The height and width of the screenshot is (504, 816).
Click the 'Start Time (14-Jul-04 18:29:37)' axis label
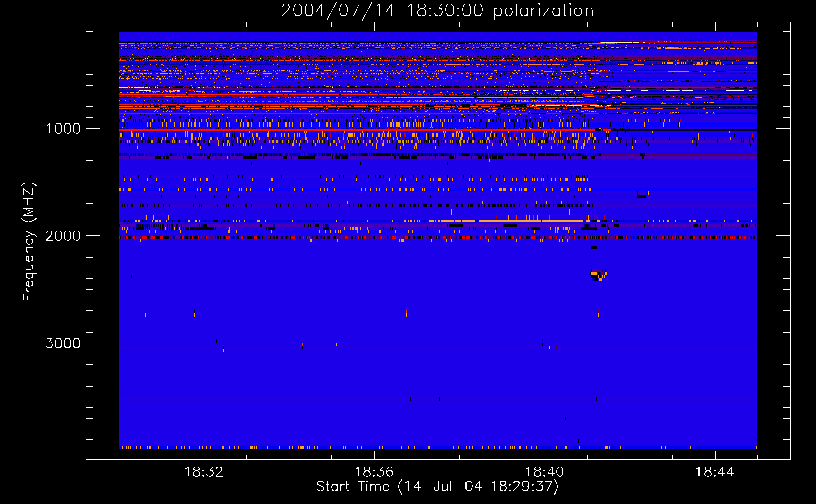pos(437,487)
